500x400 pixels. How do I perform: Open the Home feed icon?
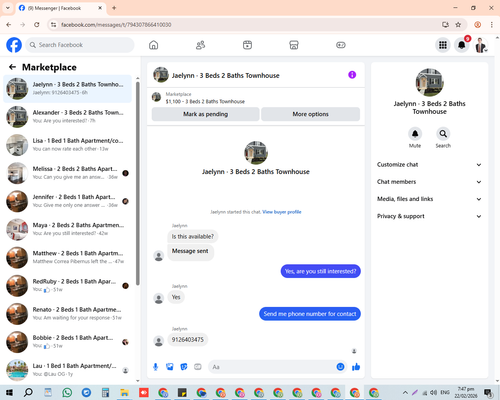(x=153, y=45)
